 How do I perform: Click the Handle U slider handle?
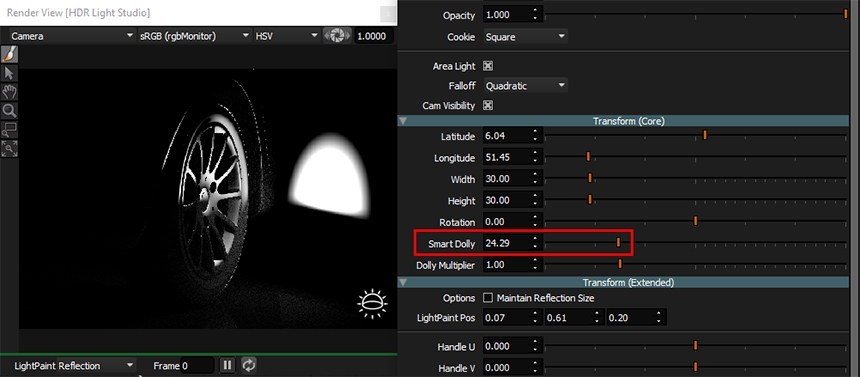(695, 345)
